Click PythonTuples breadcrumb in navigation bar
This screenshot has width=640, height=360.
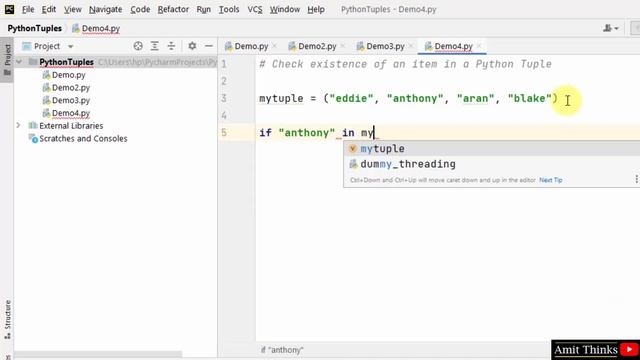click(x=35, y=28)
